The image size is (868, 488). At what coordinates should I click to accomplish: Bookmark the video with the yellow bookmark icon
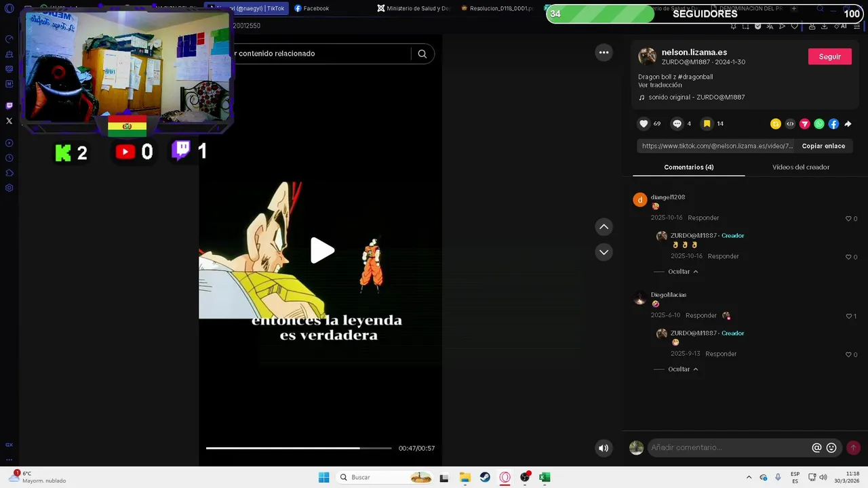coord(707,123)
